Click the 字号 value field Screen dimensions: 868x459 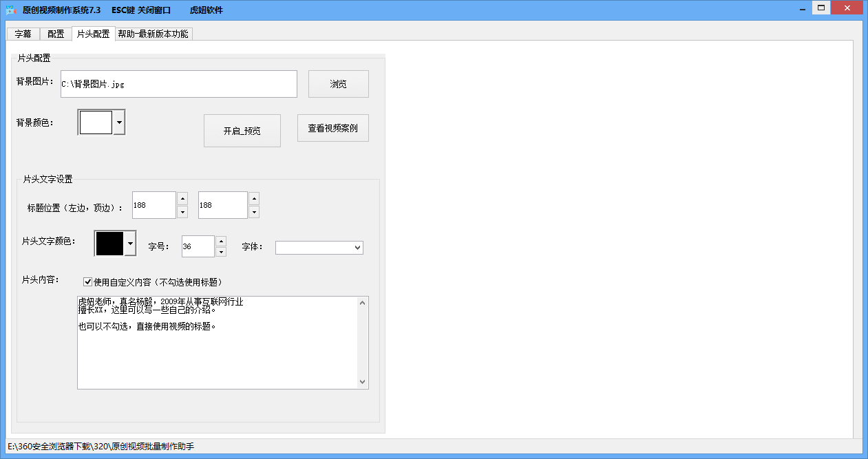198,246
